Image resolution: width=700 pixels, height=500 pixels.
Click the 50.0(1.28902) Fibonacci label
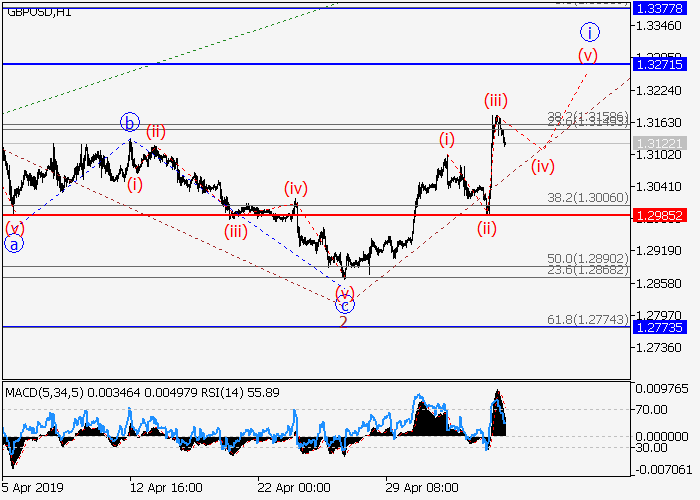point(588,258)
